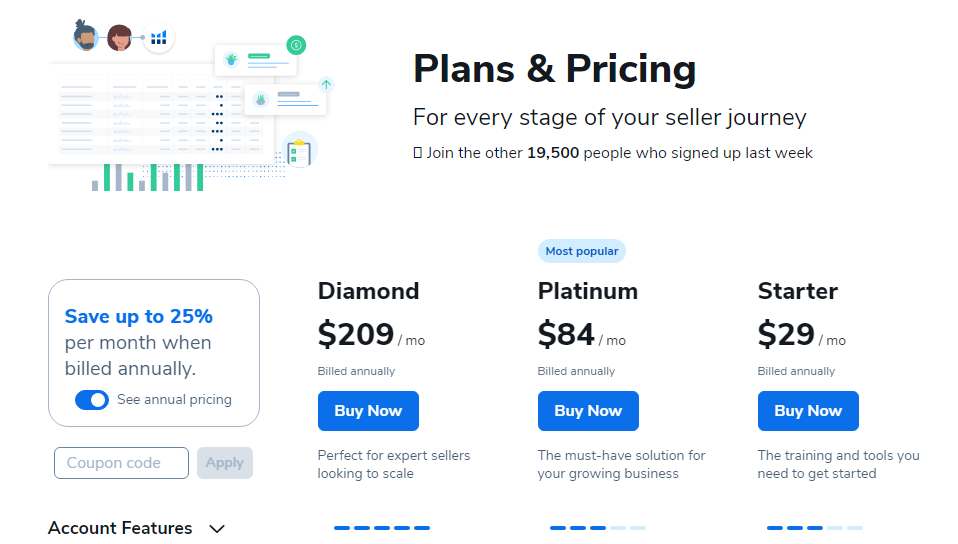The width and height of the screenshot is (958, 544).
Task: Click the green potted plant icon
Action: 232,60
